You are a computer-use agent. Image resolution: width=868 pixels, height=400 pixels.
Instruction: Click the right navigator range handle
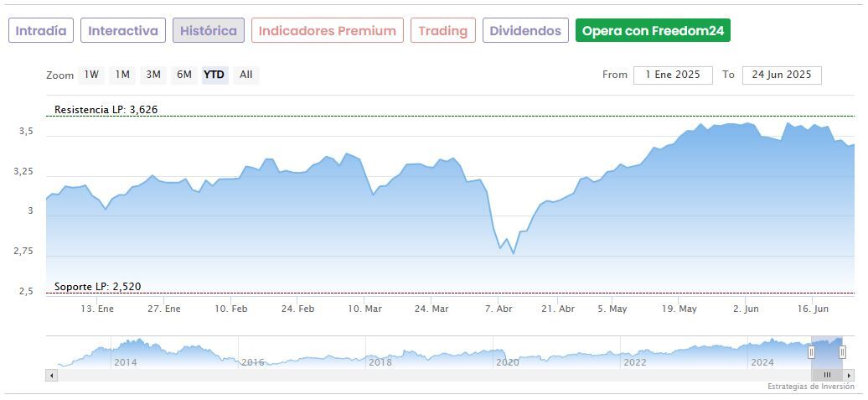pos(842,352)
